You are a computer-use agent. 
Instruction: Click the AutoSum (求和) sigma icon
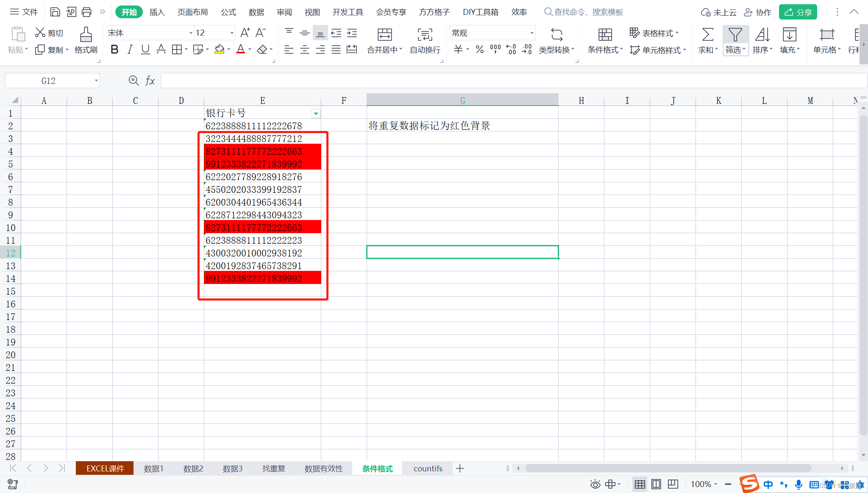pyautogui.click(x=707, y=35)
